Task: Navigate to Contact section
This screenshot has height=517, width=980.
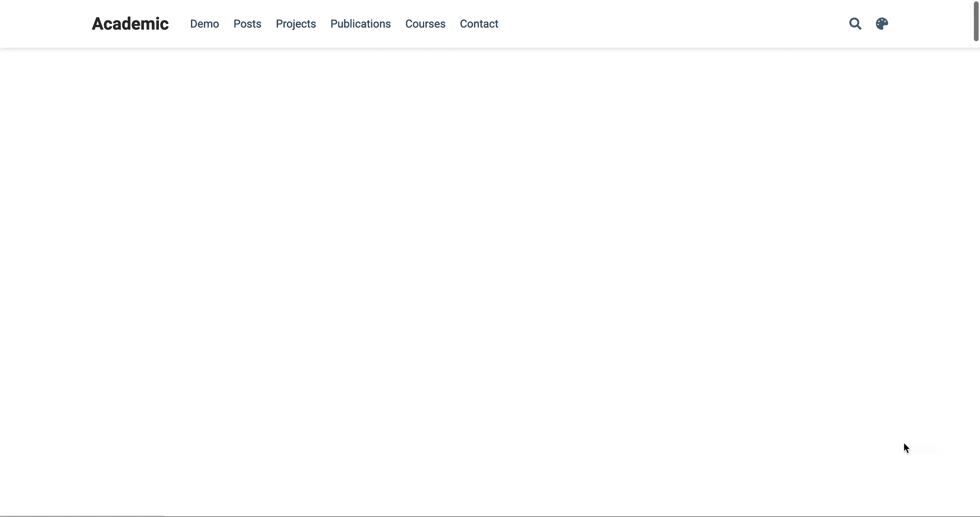Action: point(479,23)
